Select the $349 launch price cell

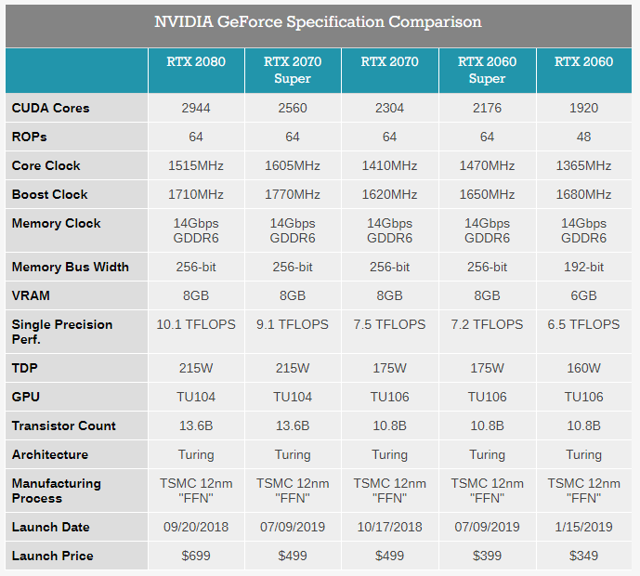(584, 556)
